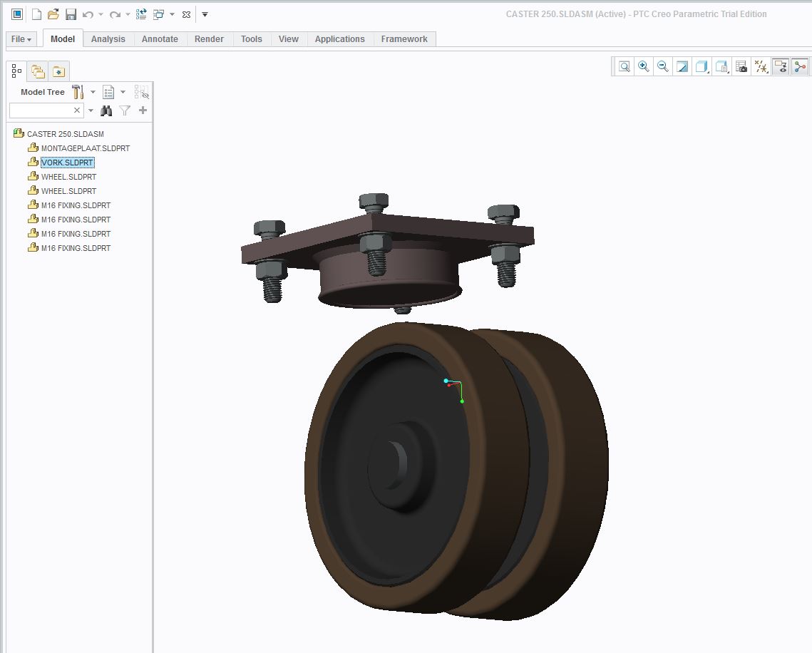Image resolution: width=812 pixels, height=653 pixels.
Task: Switch to the Analysis ribbon tab
Action: click(x=108, y=38)
